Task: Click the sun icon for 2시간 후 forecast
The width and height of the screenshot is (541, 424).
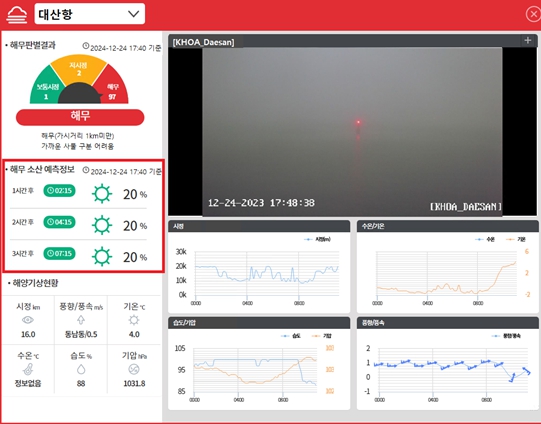Action: tap(102, 225)
